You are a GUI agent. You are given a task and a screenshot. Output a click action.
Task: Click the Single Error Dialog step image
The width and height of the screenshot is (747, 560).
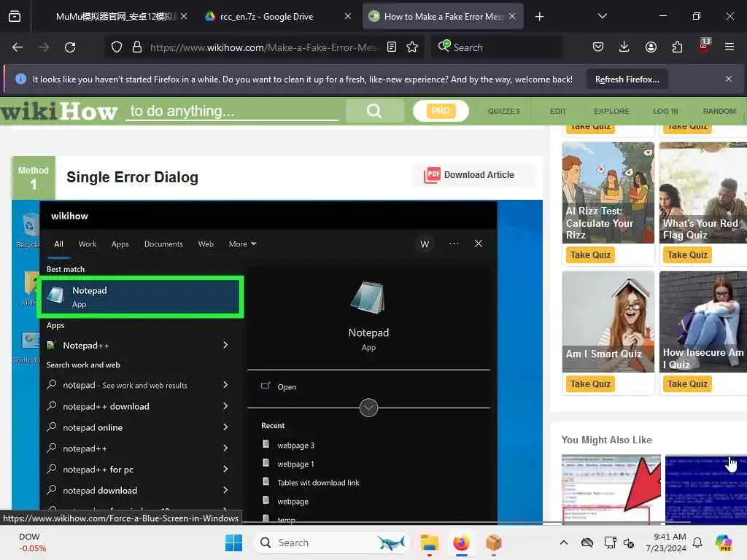276,362
